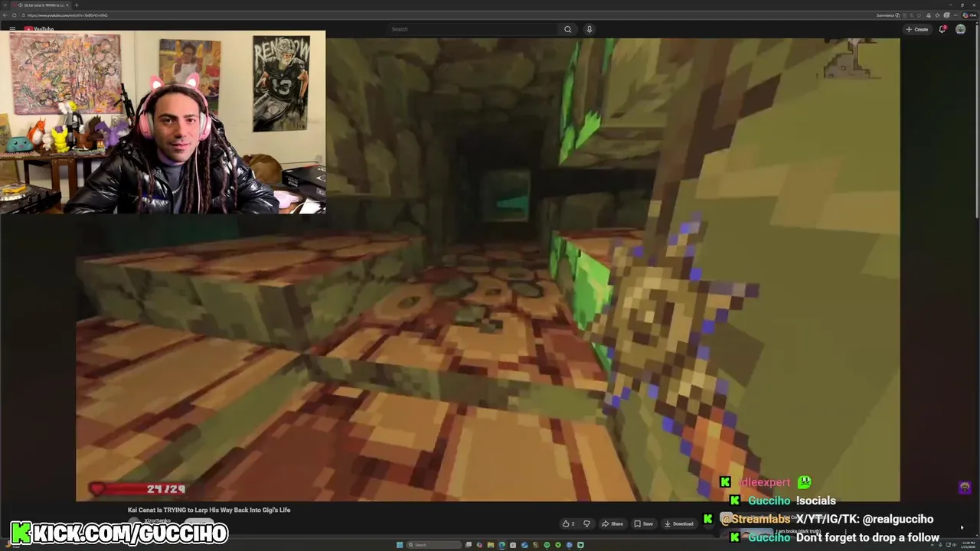Open Task View on the taskbar
The height and width of the screenshot is (551, 980).
[x=469, y=545]
